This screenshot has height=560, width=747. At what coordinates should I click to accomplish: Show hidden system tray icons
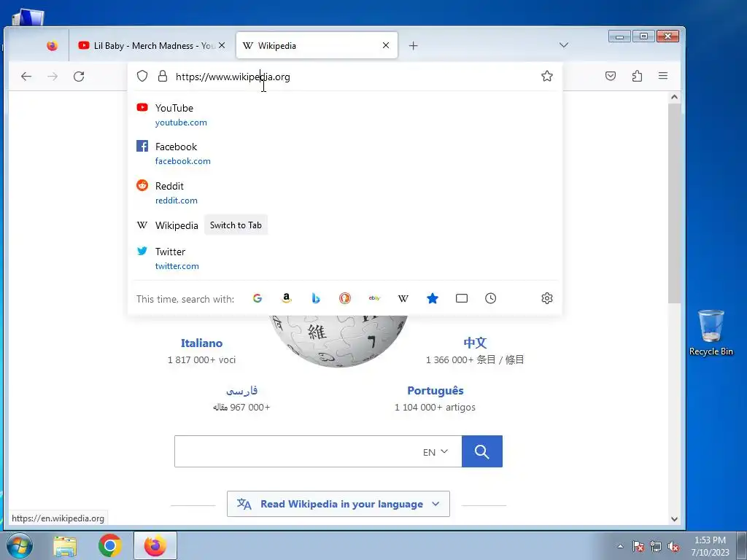[x=620, y=546]
